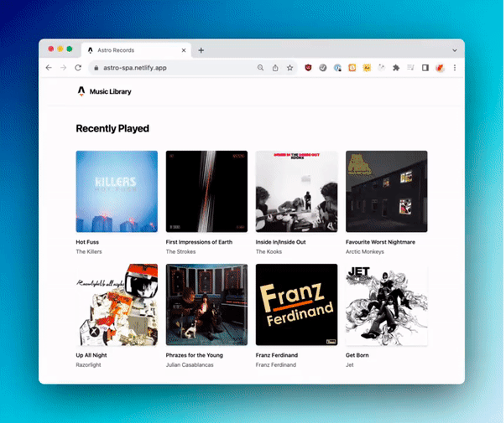504x423 pixels.
Task: Expand the tab search chevron
Action: point(455,50)
